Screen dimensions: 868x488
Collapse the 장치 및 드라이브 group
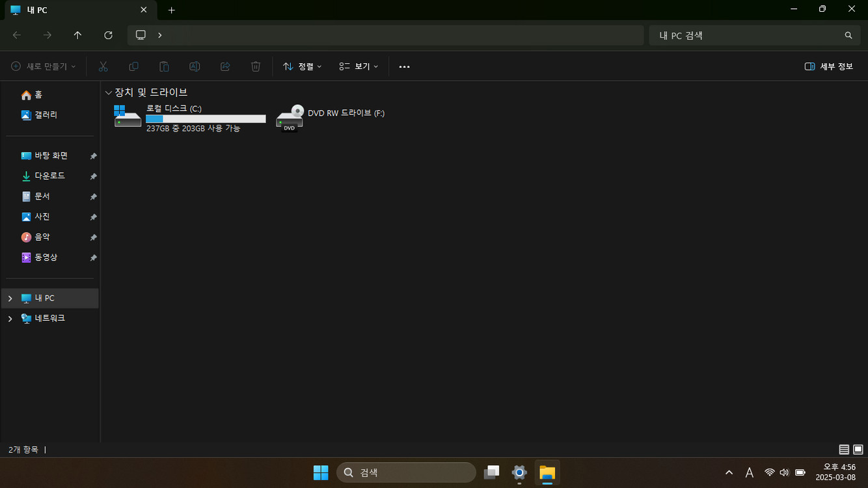108,92
